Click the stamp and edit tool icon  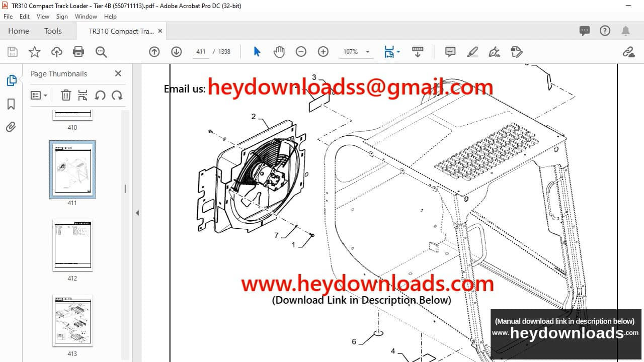pyautogui.click(x=516, y=52)
